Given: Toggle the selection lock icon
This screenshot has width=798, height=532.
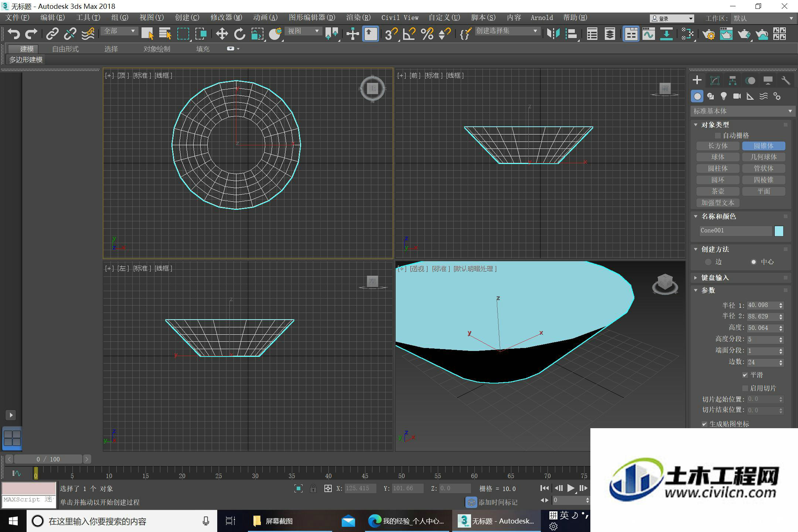Looking at the screenshot, I should pyautogui.click(x=313, y=488).
